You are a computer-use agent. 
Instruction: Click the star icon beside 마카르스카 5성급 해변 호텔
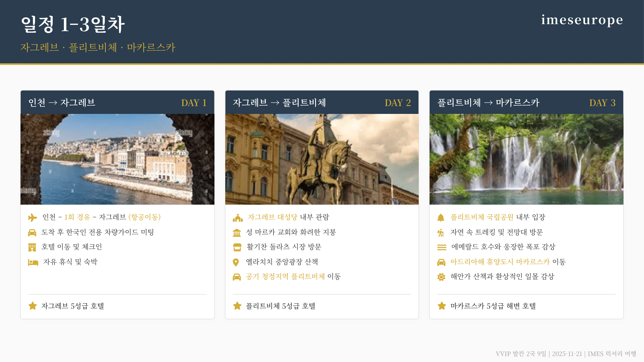pyautogui.click(x=442, y=306)
